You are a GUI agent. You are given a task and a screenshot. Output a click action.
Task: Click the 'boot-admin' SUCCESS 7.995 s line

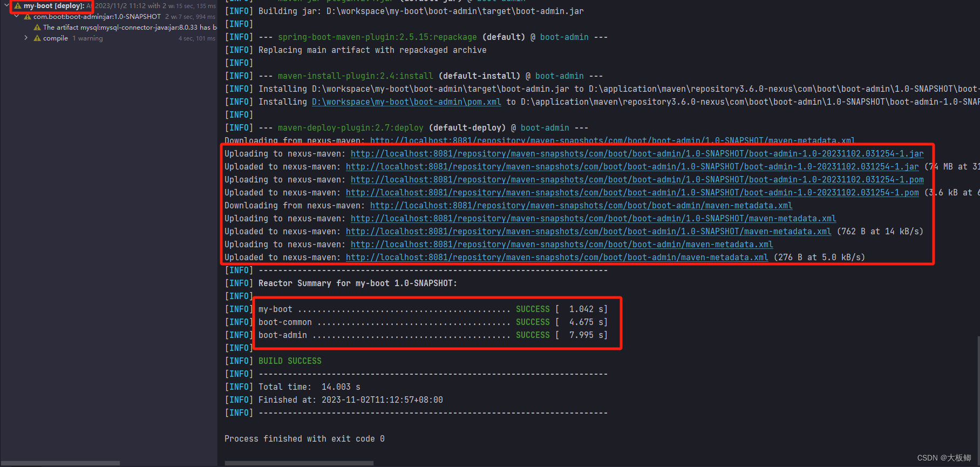(433, 335)
